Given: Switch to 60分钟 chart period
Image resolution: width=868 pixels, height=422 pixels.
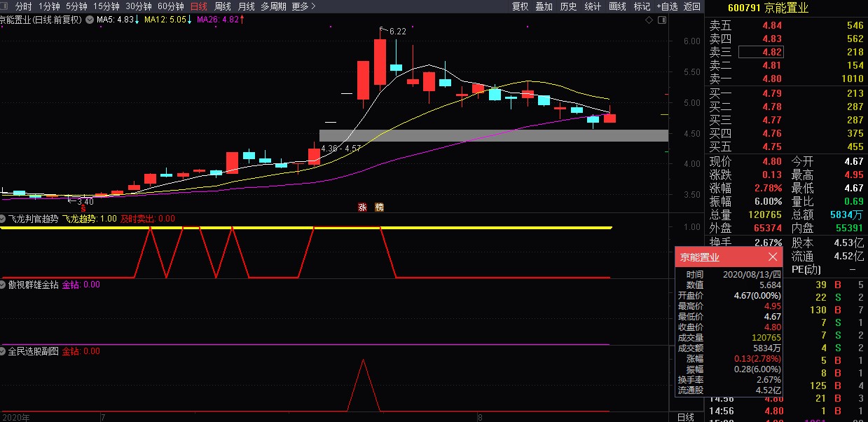Looking at the screenshot, I should [x=170, y=6].
